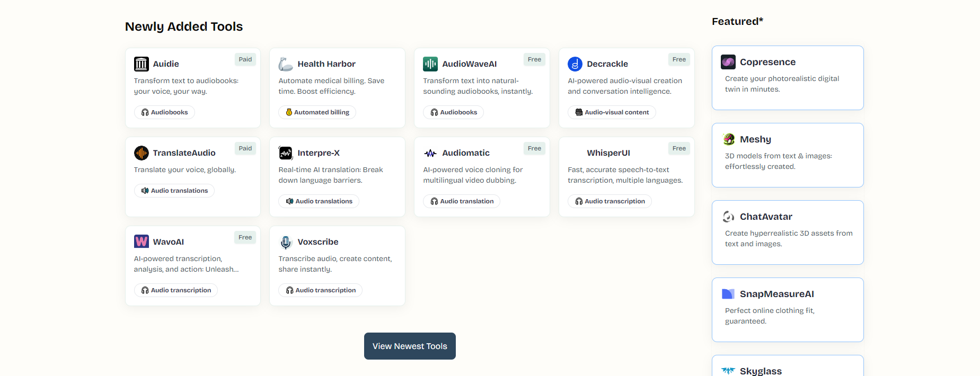Open Audio transcription tag under WavoAI

tap(176, 290)
